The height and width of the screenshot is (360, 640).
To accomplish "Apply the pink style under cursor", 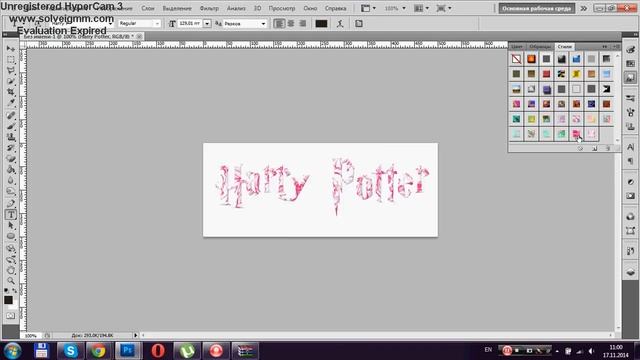I will click(x=576, y=134).
